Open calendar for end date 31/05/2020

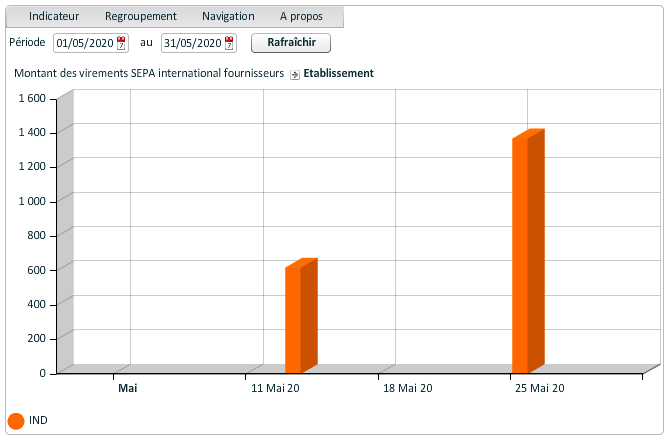coord(229,43)
